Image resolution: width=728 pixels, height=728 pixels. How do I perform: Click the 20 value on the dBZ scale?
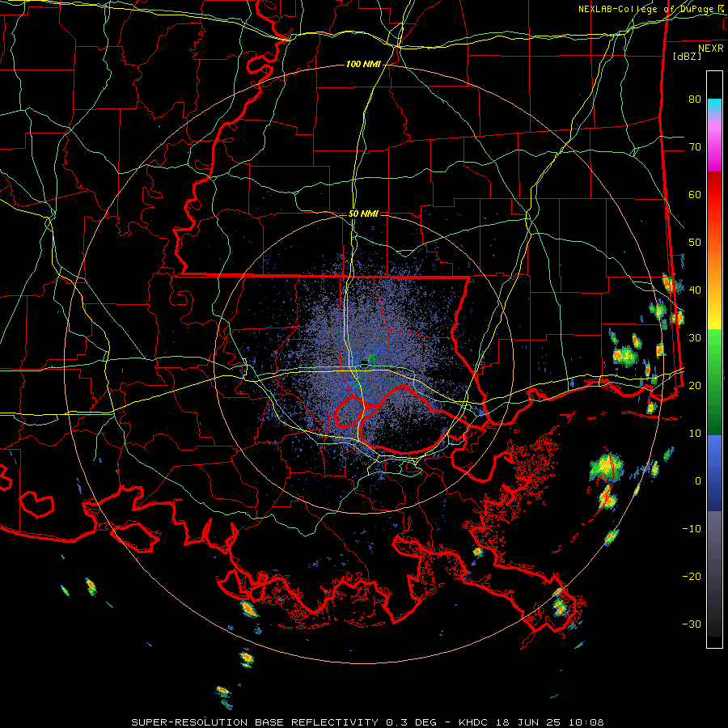coord(695,385)
